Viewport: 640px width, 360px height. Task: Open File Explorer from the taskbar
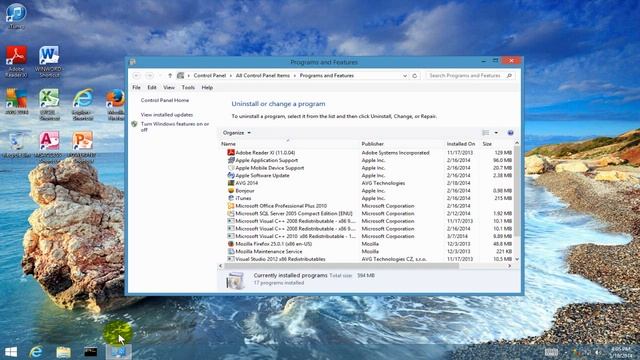pyautogui.click(x=63, y=352)
